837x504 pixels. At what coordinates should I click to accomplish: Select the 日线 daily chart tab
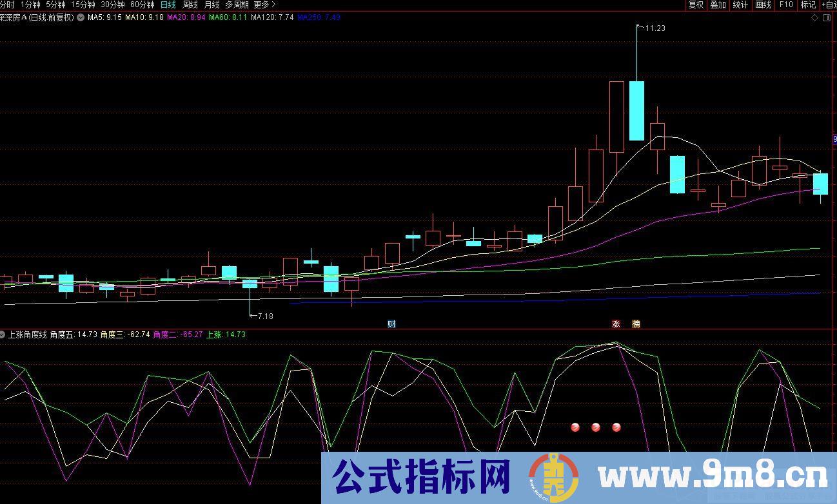[168, 5]
